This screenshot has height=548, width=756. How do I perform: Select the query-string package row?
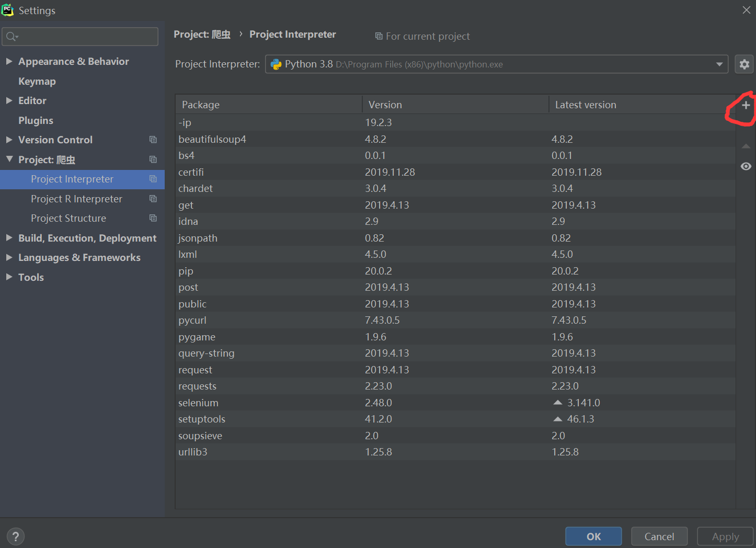(455, 353)
